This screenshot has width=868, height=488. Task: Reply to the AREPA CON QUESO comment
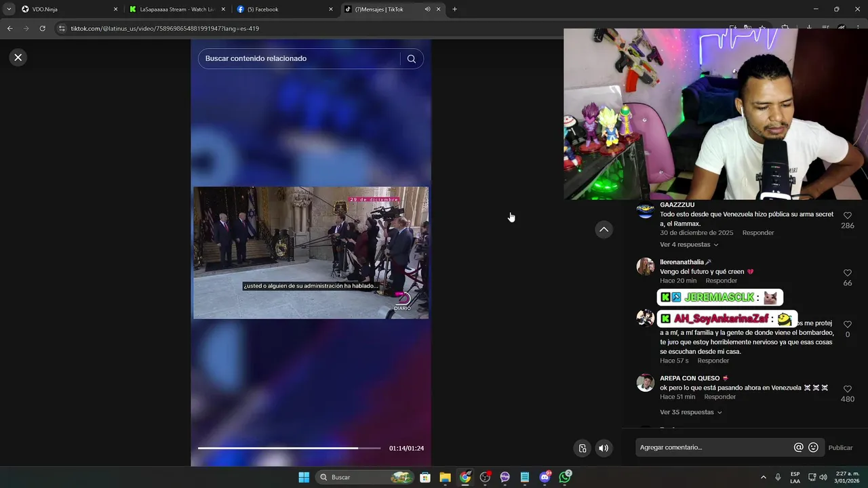click(719, 396)
